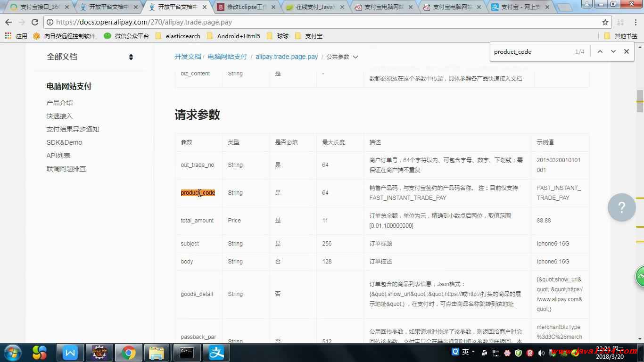
Task: Open the Chrome menu with the three-dot icon
Action: tap(636, 22)
